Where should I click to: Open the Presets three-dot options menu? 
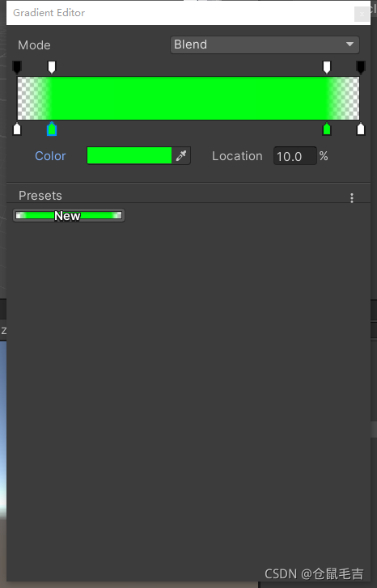coord(351,198)
